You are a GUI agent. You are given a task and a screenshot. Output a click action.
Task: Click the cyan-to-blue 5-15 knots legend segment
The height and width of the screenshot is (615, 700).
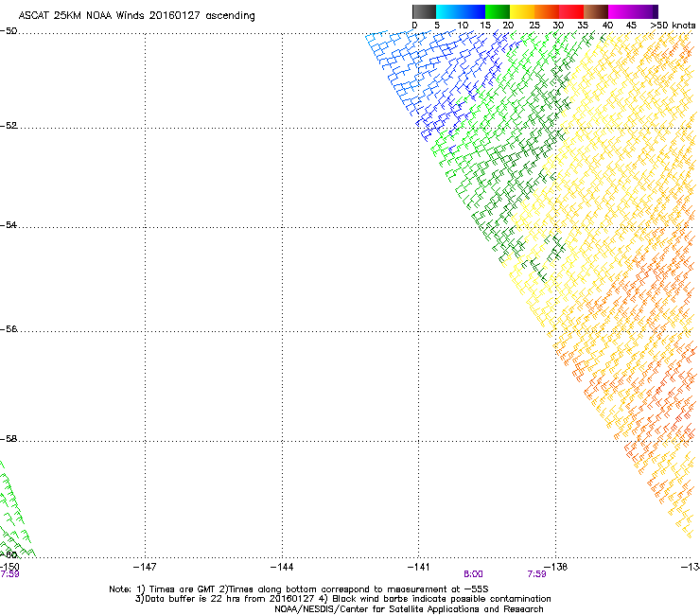461,11
